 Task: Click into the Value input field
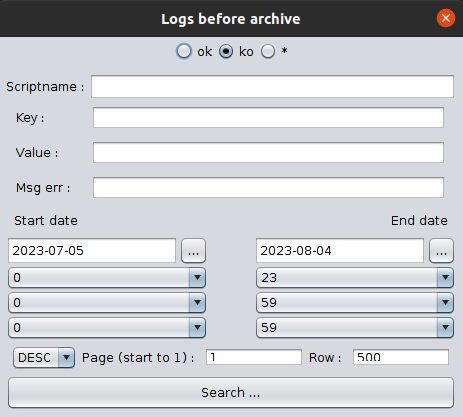(x=268, y=152)
